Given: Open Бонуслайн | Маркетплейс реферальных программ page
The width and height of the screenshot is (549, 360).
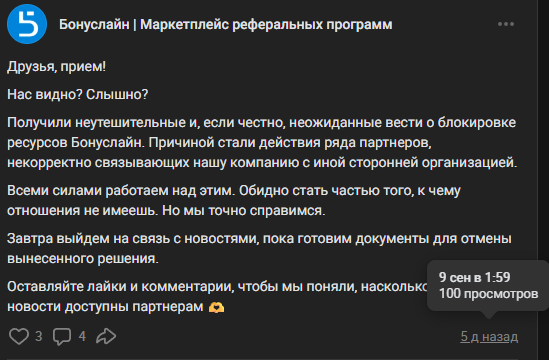Looking at the screenshot, I should [225, 25].
